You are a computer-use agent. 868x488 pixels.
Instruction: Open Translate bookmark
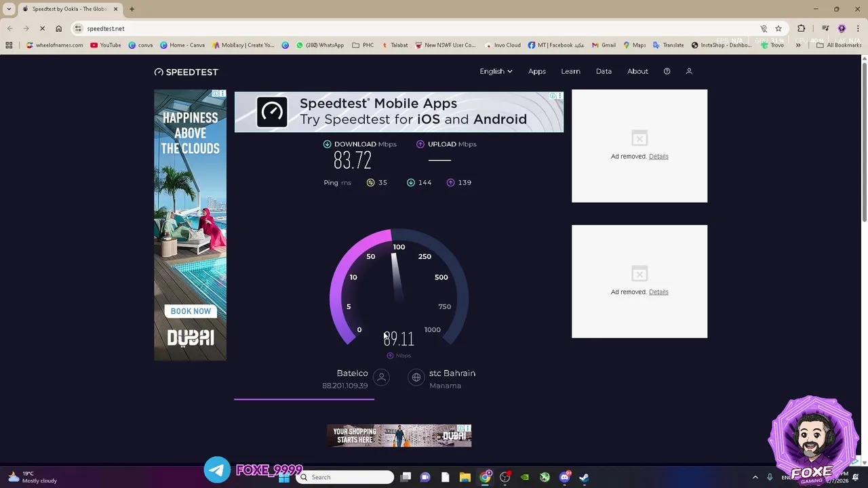(668, 45)
